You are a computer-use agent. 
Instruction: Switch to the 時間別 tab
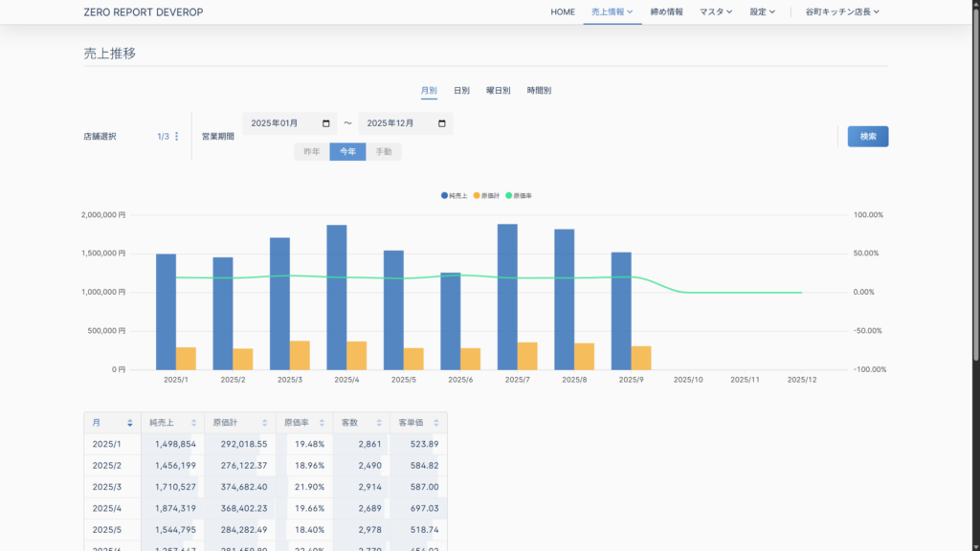click(x=539, y=91)
